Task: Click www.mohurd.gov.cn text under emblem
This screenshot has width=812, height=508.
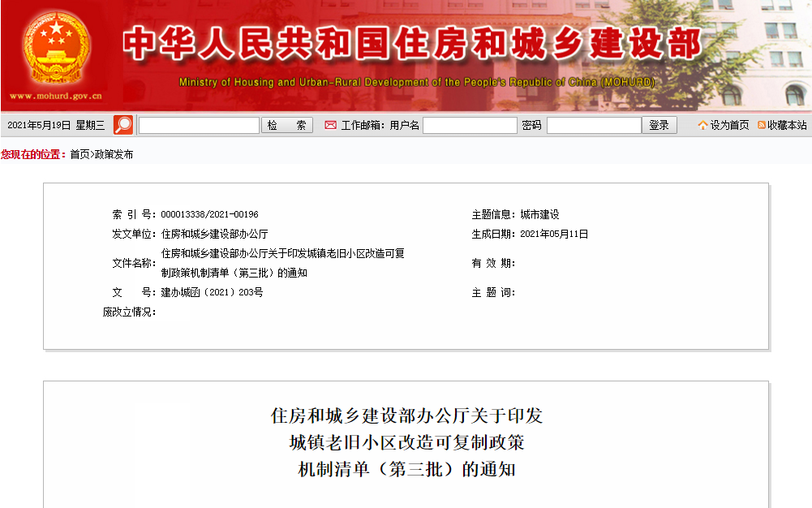Action: [x=56, y=96]
